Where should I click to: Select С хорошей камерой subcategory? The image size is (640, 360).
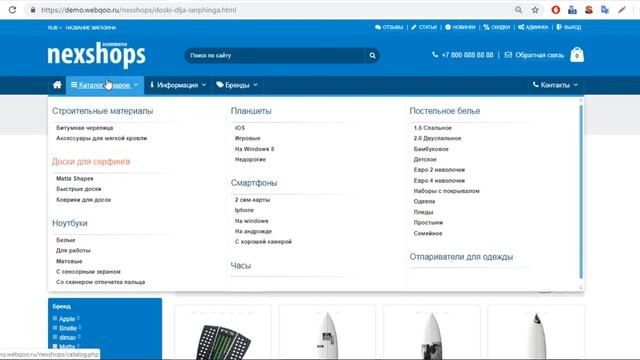pyautogui.click(x=263, y=242)
